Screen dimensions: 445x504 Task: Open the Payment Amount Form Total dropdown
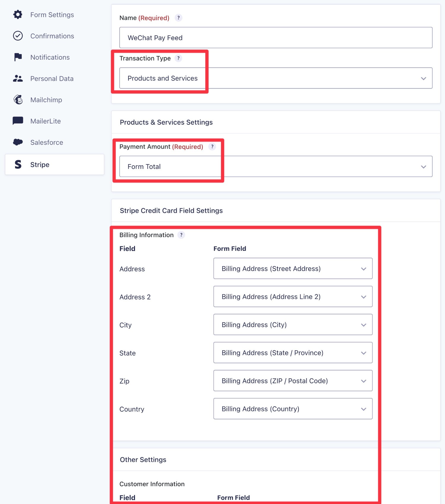coord(276,167)
